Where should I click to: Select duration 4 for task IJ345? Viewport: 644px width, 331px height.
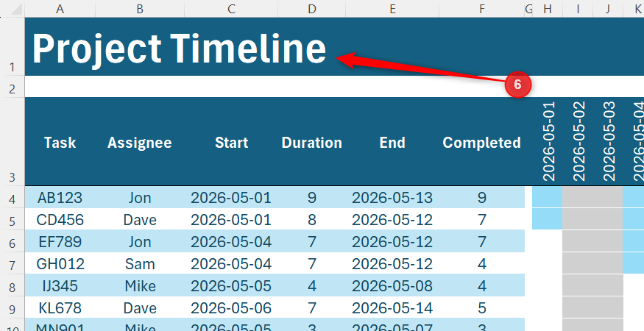[x=312, y=285]
